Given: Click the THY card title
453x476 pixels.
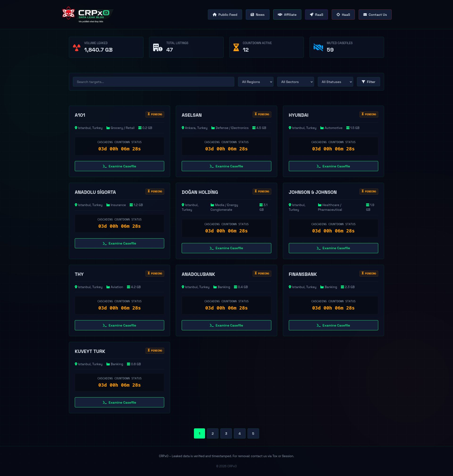Looking at the screenshot, I should tap(79, 274).
